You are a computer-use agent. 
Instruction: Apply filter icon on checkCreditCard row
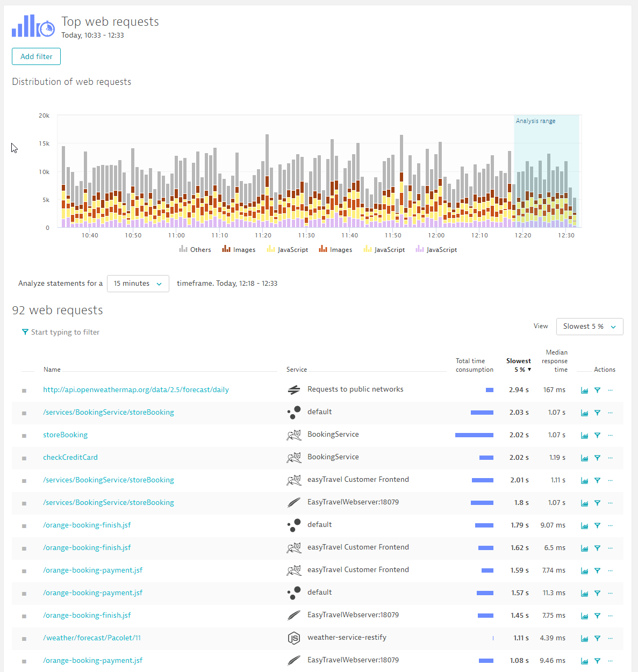pyautogui.click(x=597, y=458)
